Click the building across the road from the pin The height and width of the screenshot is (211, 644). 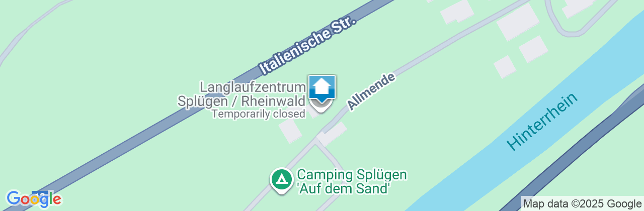pos(332,134)
